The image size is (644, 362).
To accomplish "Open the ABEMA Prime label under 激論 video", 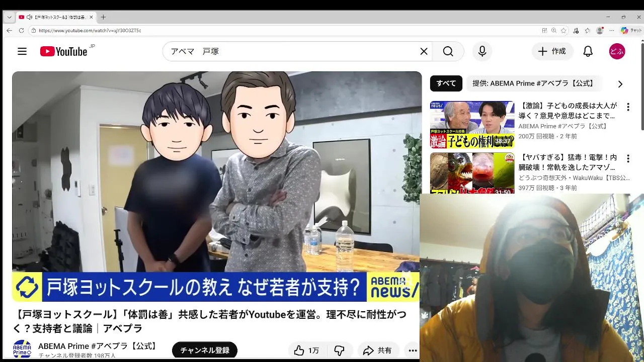I will (x=563, y=126).
